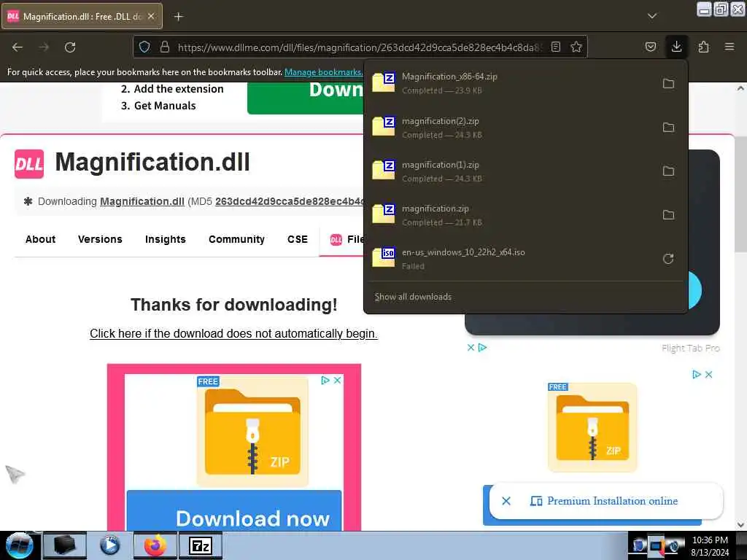Go back to previous page

point(18,47)
